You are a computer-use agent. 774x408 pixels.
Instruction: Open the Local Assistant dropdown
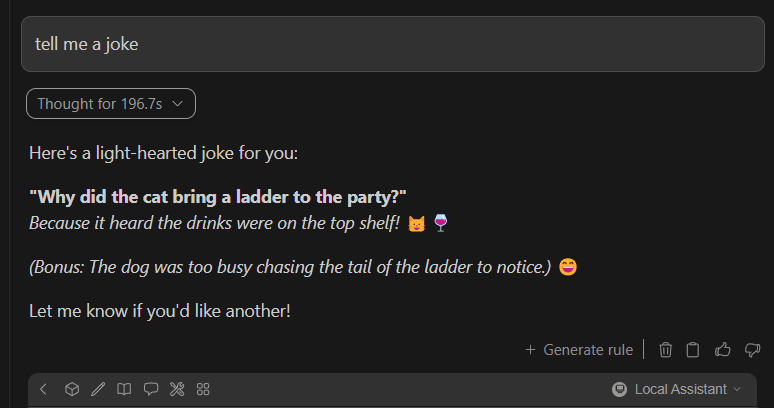pyautogui.click(x=676, y=389)
